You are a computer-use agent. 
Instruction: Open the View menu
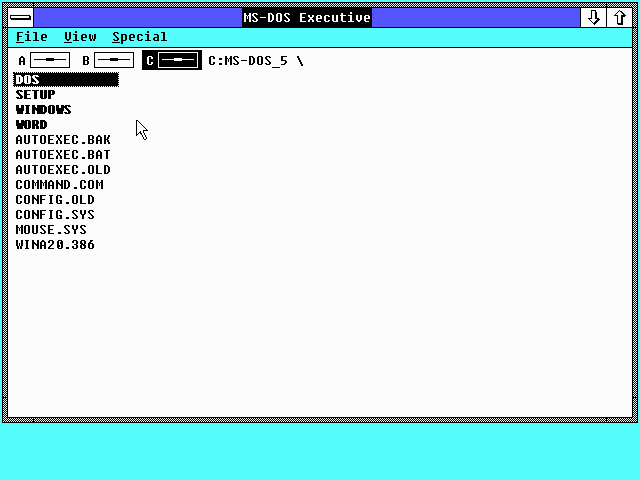(80, 37)
